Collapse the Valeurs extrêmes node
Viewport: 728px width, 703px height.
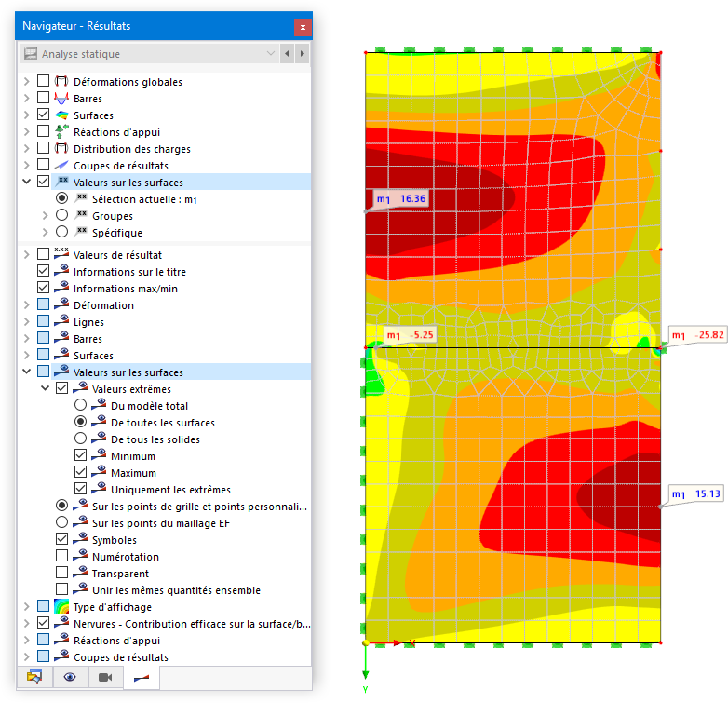coord(45,388)
